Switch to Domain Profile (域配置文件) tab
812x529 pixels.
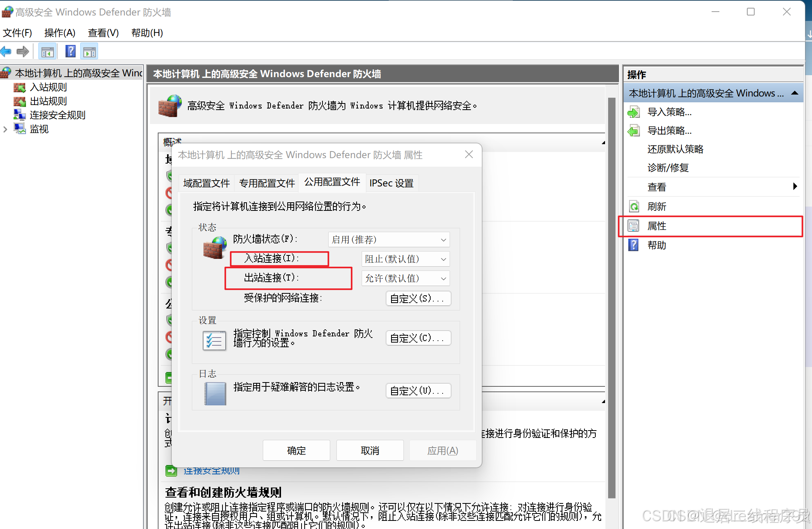(207, 183)
